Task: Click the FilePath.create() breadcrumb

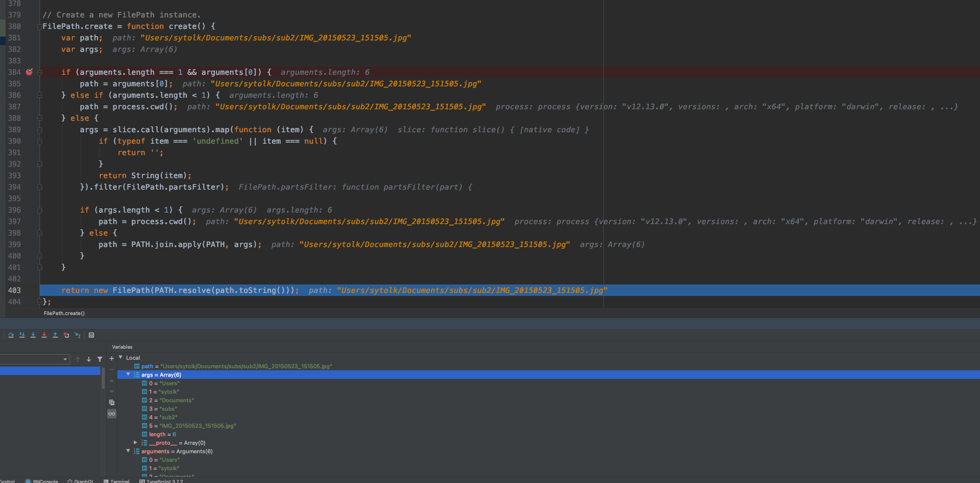Action: 64,313
